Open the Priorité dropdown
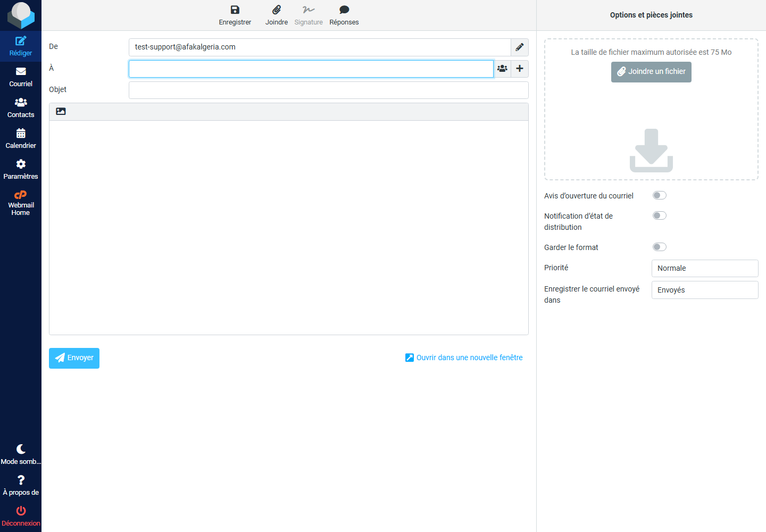The image size is (766, 532). 705,269
